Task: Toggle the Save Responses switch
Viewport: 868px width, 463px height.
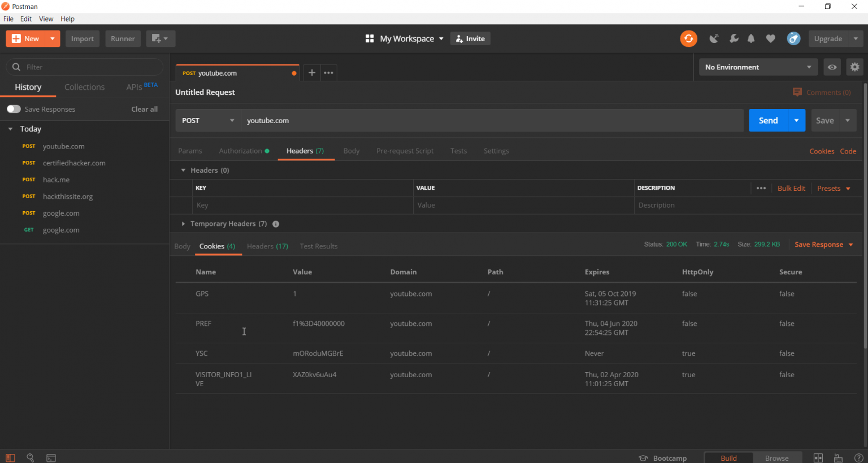Action: click(x=12, y=108)
